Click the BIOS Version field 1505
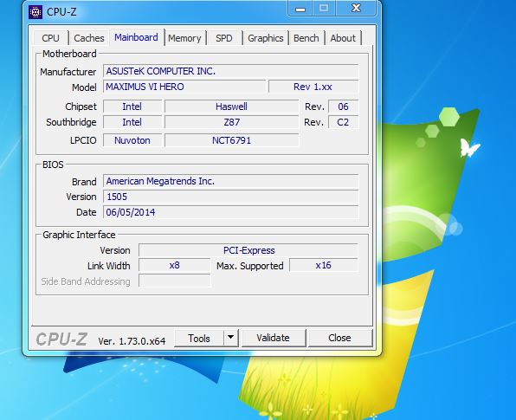Viewport: 516px width, 420px height. 230,197
